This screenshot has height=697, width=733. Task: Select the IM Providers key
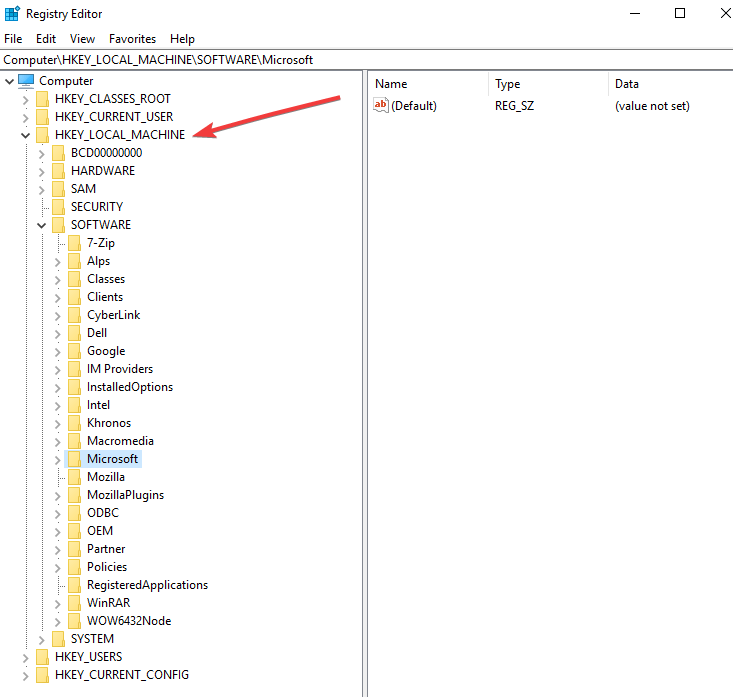(120, 369)
